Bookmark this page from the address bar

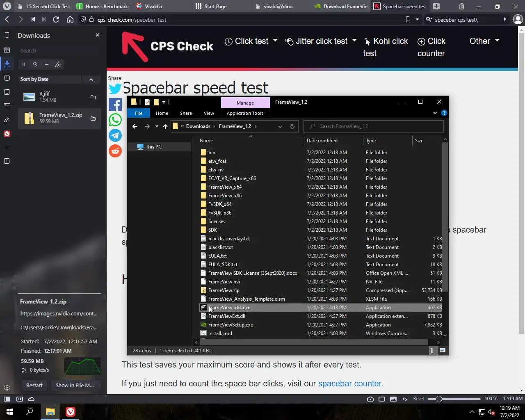pos(407,19)
